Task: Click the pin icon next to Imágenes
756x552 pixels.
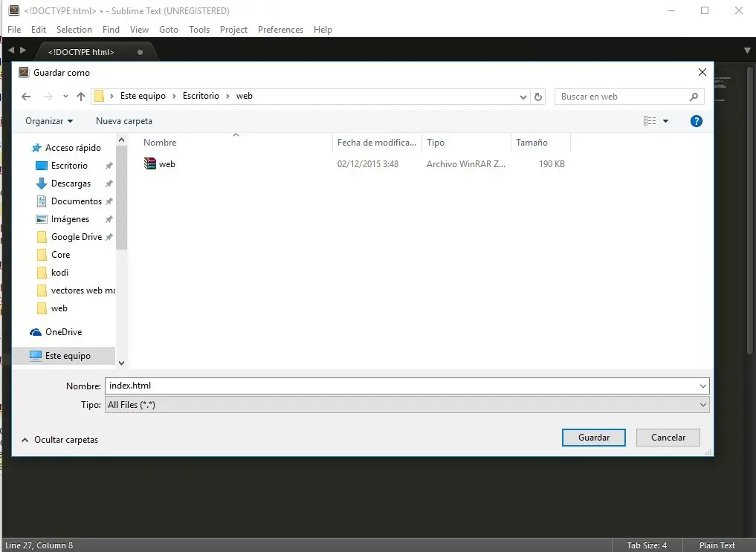Action: 109,219
